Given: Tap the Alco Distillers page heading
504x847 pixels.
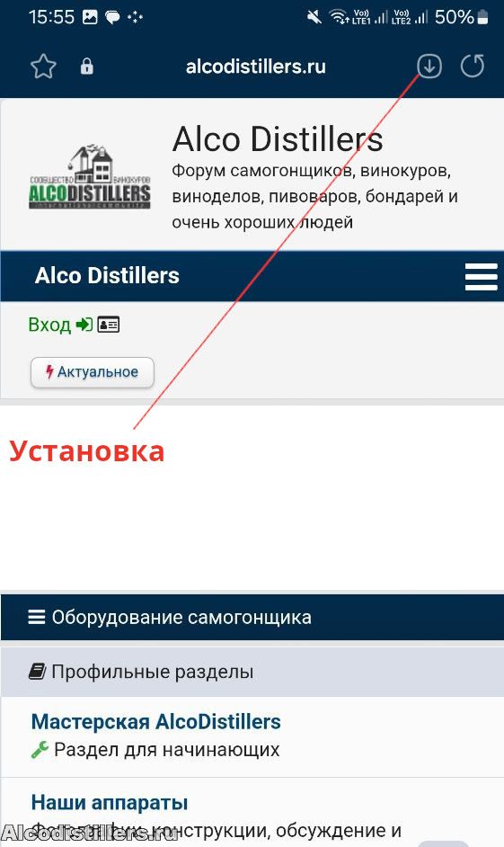Looking at the screenshot, I should point(278,139).
